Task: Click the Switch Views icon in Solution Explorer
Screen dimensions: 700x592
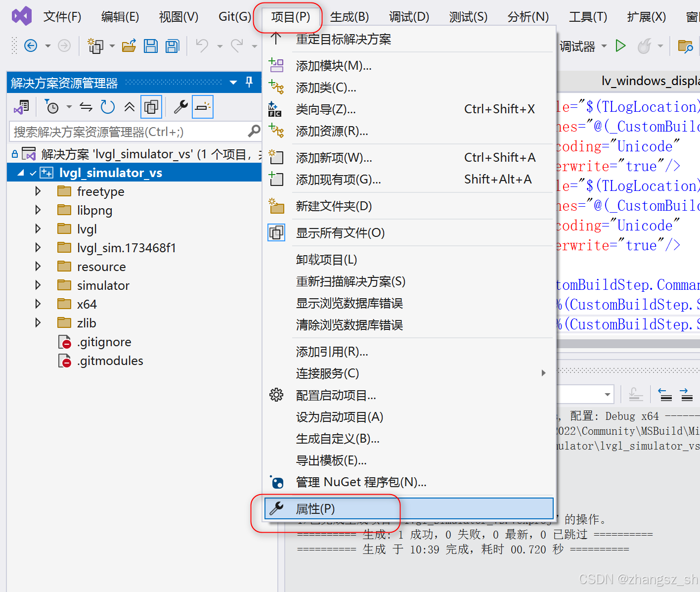Action: point(22,107)
